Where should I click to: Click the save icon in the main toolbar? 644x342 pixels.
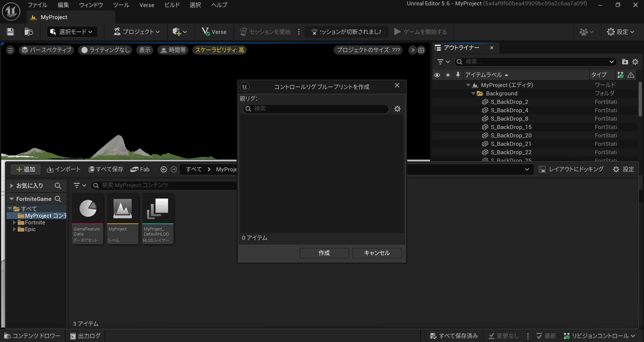(11, 32)
